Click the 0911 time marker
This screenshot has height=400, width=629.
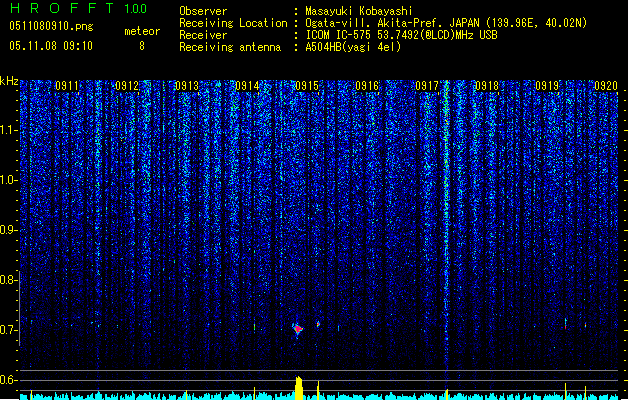[67, 86]
